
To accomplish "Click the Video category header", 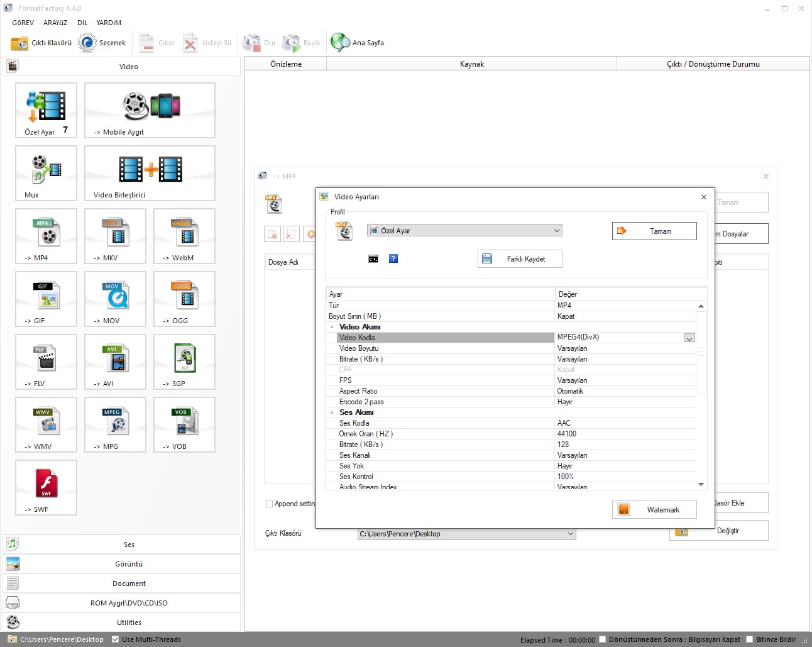I will click(122, 67).
